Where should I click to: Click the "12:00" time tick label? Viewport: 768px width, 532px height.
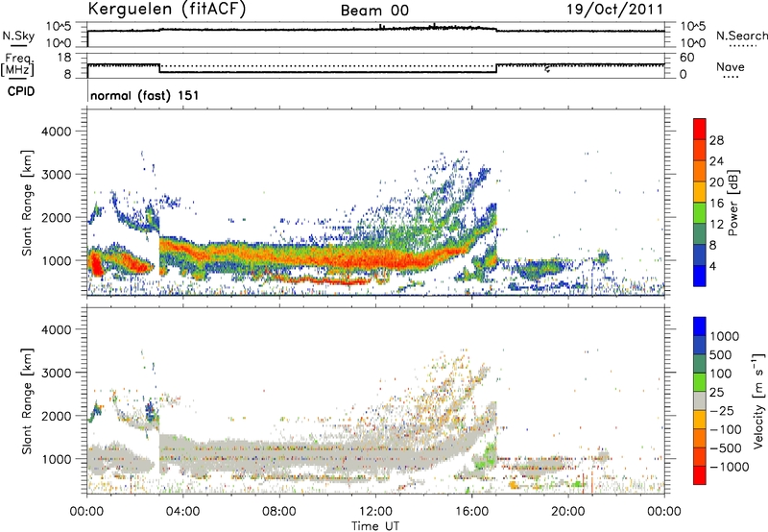(x=375, y=512)
